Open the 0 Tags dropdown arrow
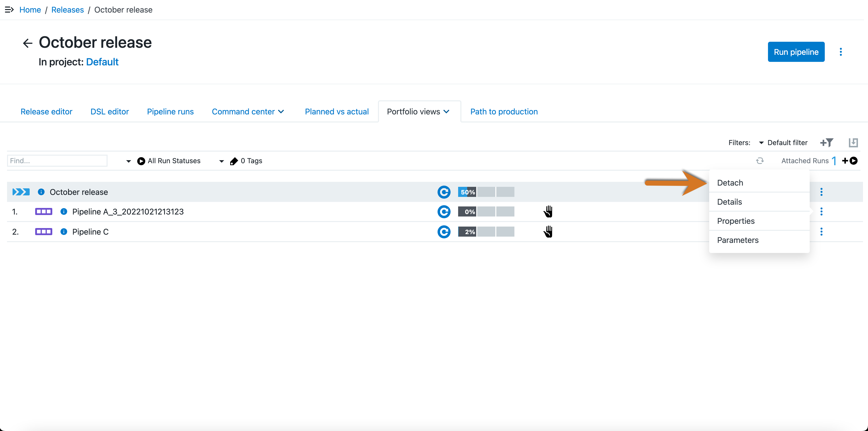This screenshot has height=431, width=868. tap(221, 161)
